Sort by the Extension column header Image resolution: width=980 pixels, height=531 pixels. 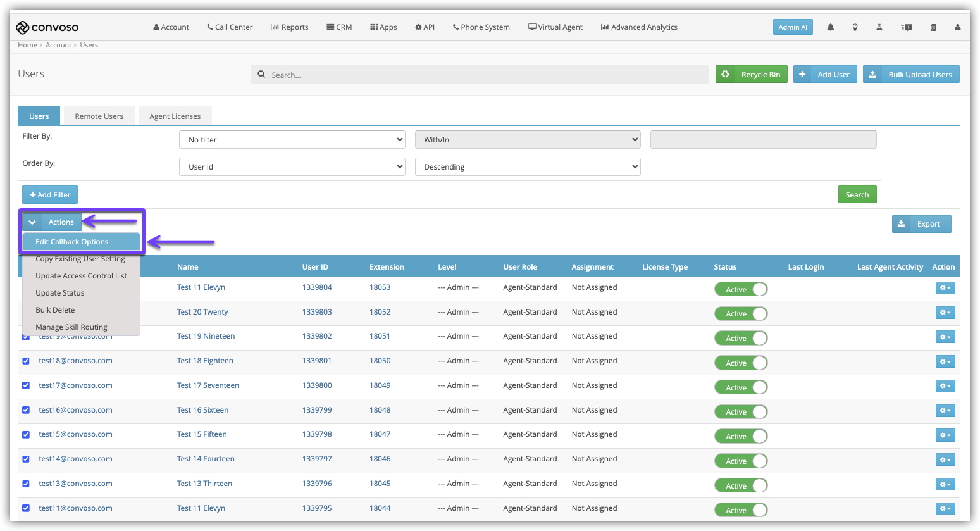point(387,267)
